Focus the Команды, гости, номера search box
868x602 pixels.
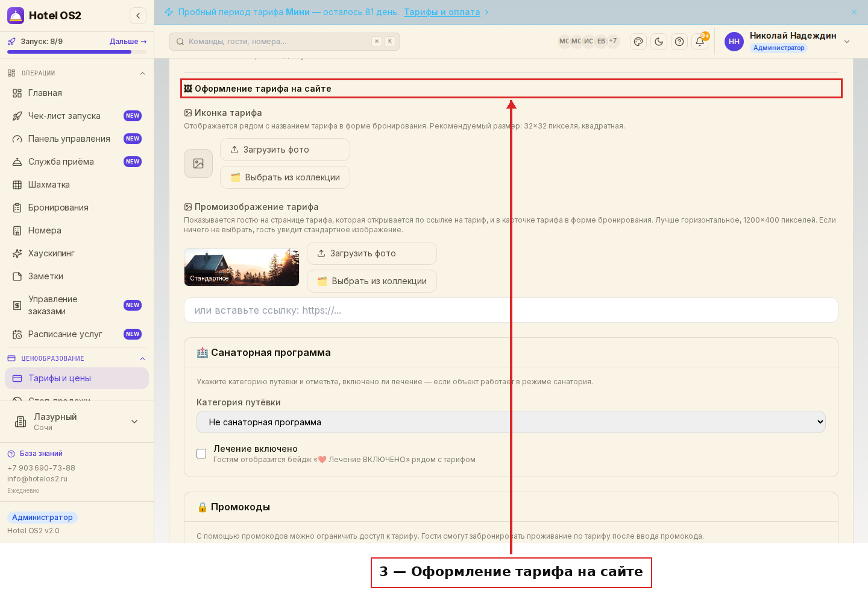285,42
